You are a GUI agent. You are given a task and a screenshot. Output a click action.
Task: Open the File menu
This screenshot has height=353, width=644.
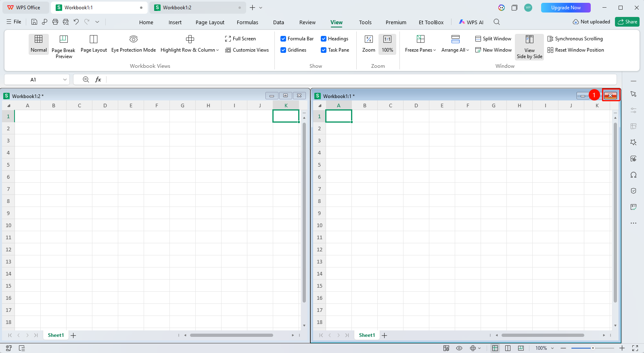(14, 22)
